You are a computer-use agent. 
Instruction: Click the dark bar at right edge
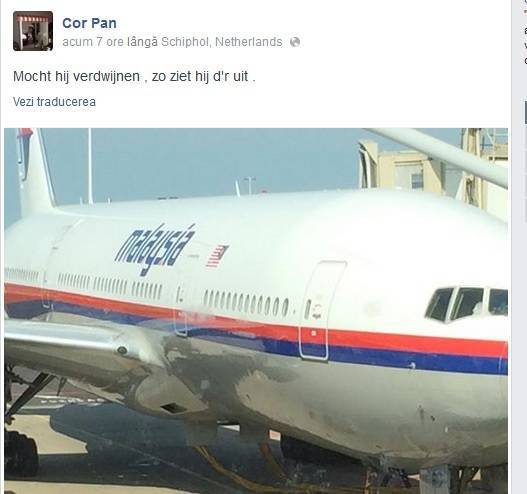pos(526,112)
